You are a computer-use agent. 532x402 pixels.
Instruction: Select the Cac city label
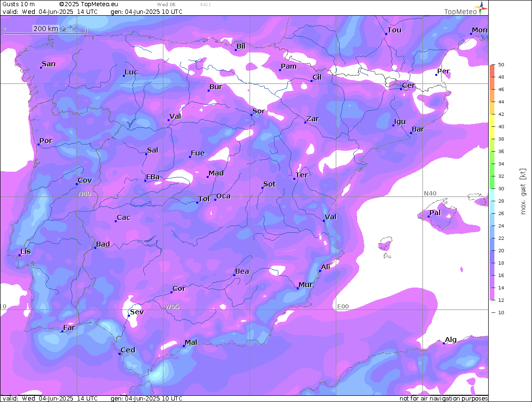click(x=123, y=217)
